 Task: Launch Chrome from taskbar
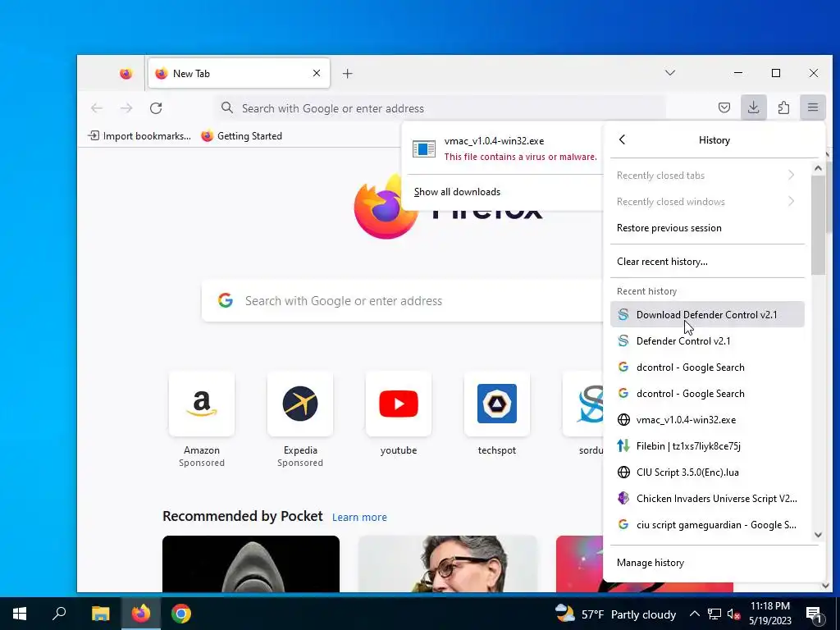pos(181,614)
